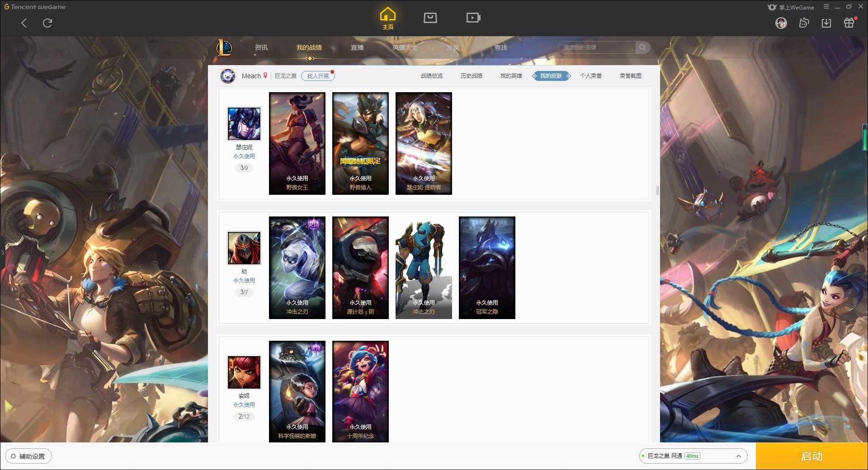Open the home (主页) tab icon

(388, 19)
